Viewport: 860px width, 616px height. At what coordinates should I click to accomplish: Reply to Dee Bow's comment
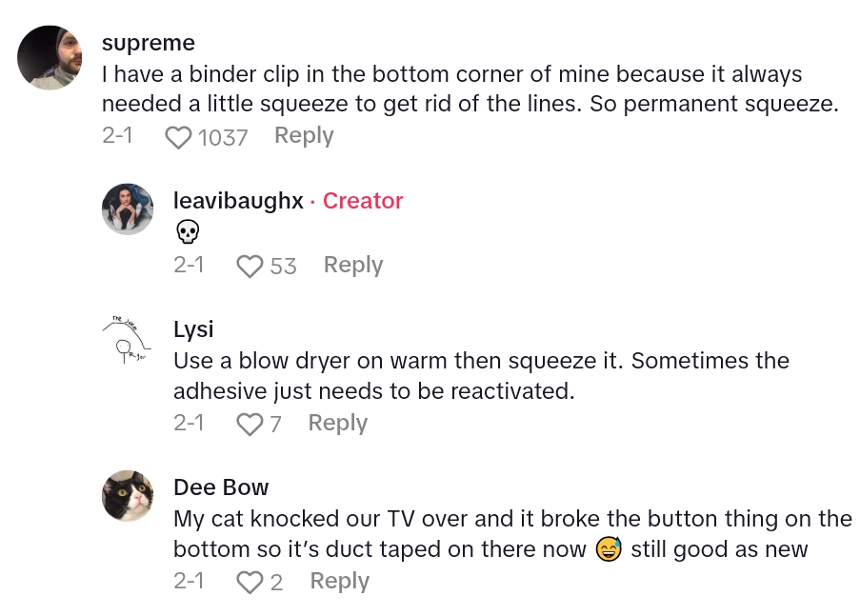(x=340, y=581)
